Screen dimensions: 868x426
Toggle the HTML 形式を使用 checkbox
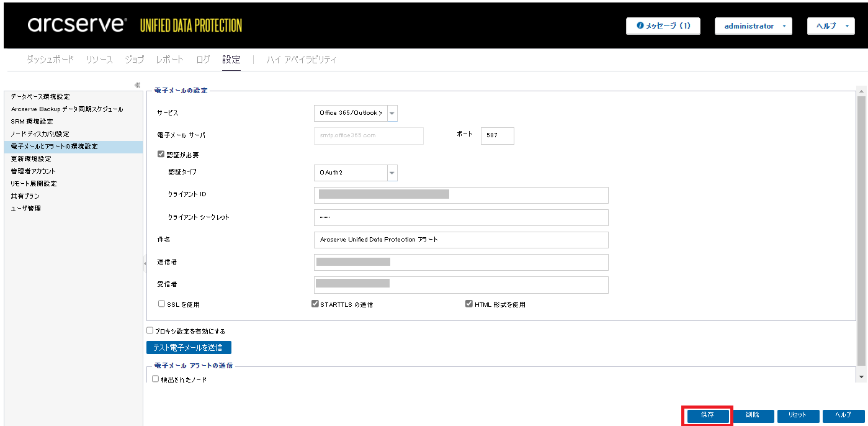[469, 304]
